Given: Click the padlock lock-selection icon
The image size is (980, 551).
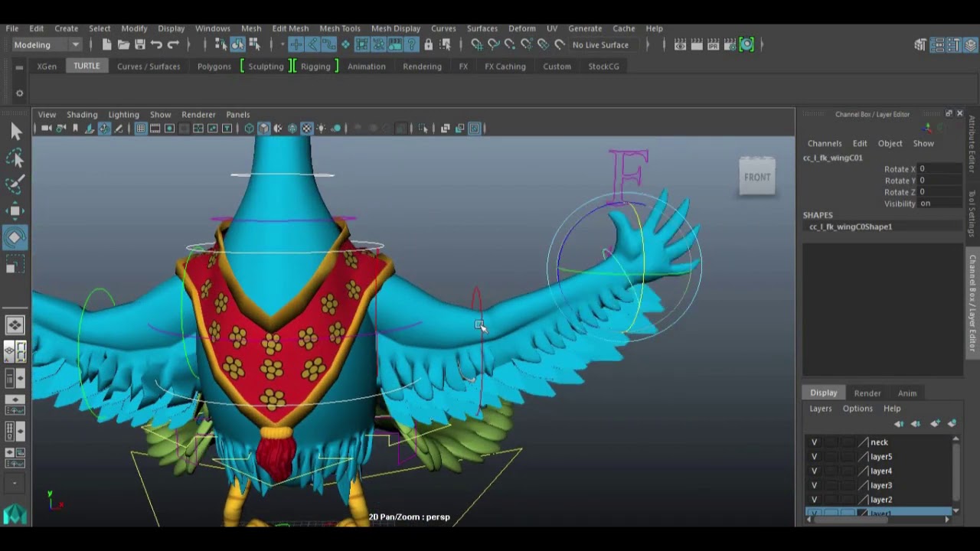Looking at the screenshot, I should click(428, 44).
